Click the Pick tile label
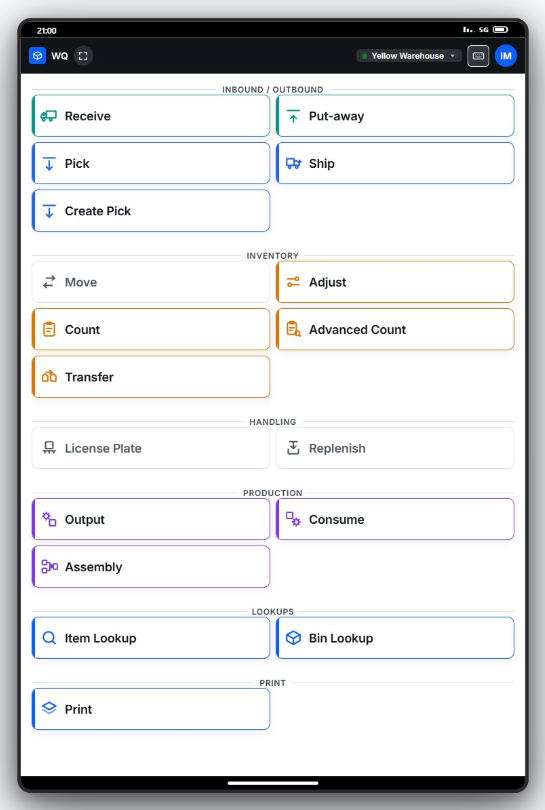The image size is (545, 810). [77, 164]
